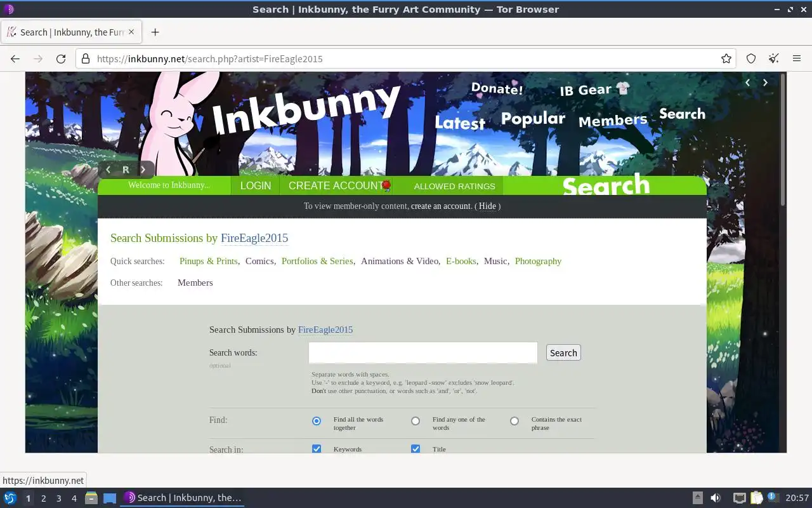This screenshot has width=812, height=508.
Task: Click Comics quick search
Action: [x=259, y=261]
